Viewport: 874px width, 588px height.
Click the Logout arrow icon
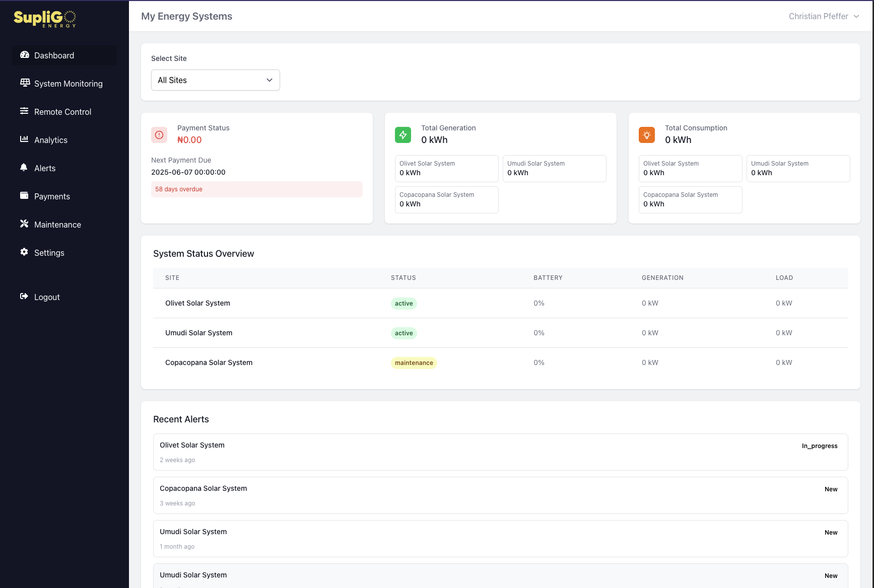coord(24,296)
